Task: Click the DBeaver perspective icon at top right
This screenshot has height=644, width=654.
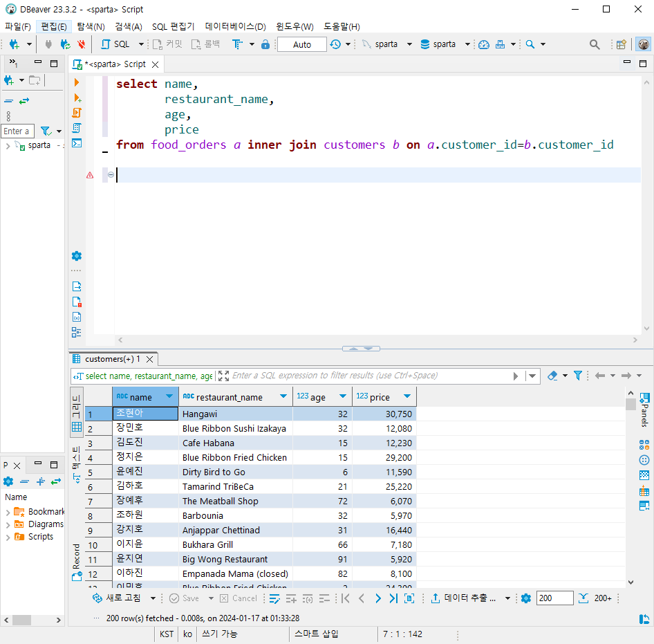Action: 644,44
